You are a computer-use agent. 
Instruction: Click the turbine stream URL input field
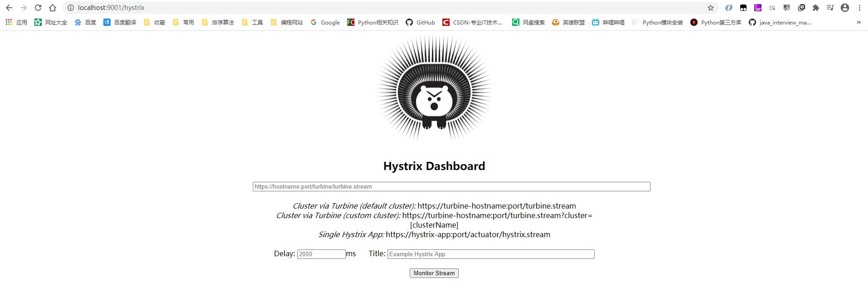point(451,186)
